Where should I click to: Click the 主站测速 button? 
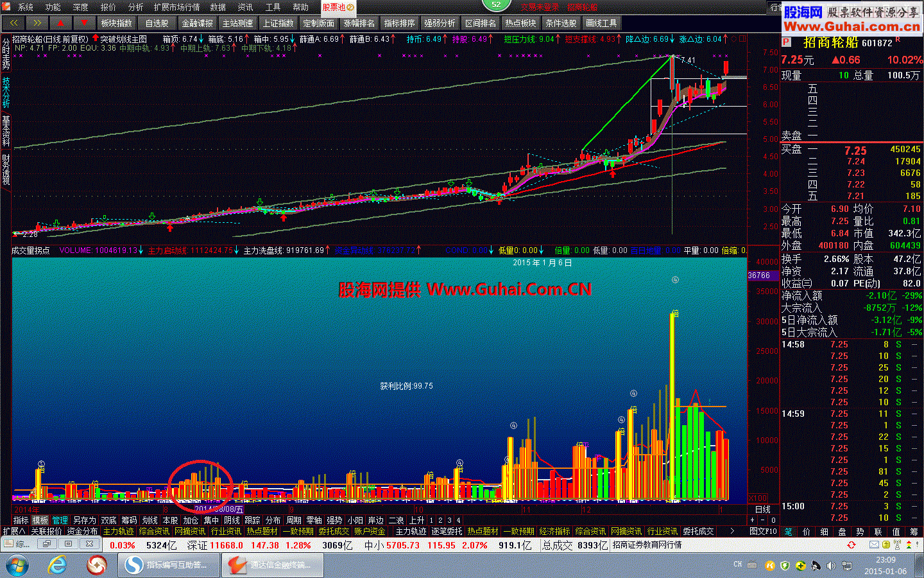point(237,23)
